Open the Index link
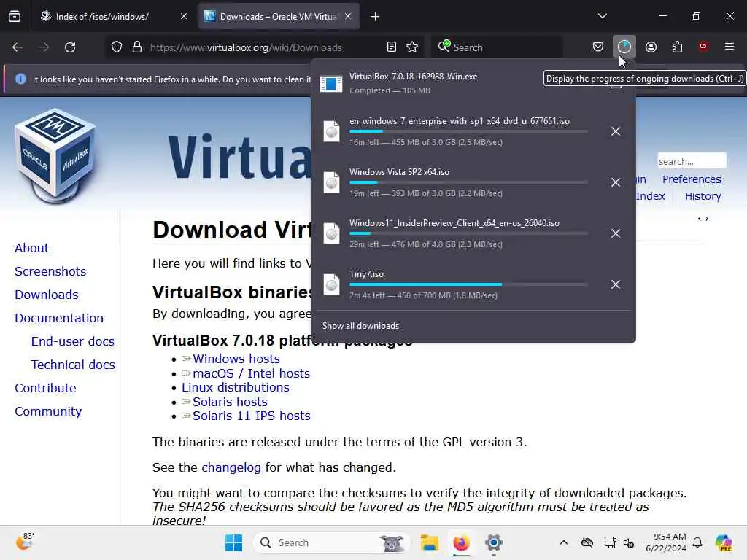The image size is (747, 560). tap(650, 196)
